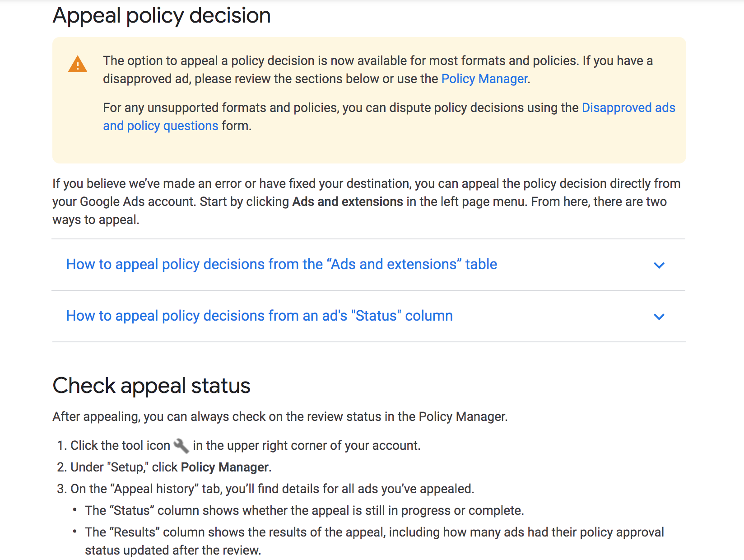Click the "Check appeal status" heading

151,386
